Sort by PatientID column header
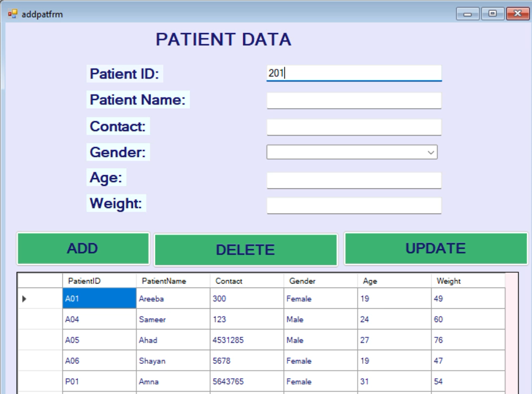This screenshot has height=394, width=532. coord(99,281)
